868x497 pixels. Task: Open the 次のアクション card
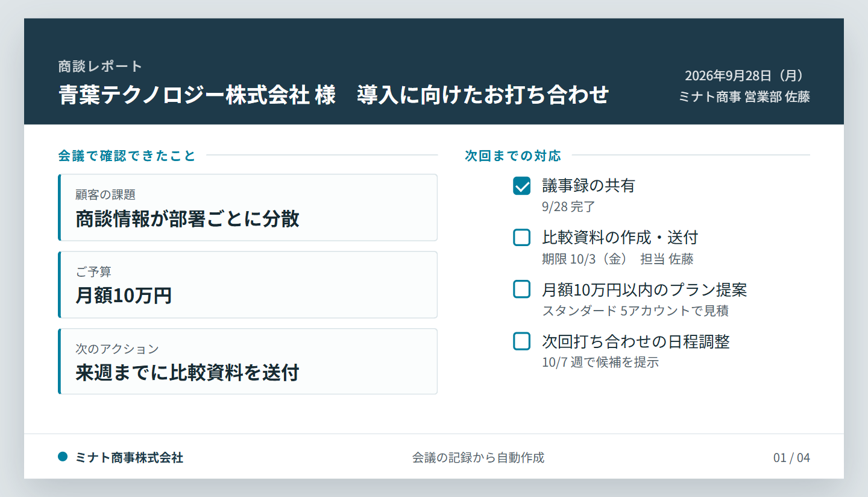click(248, 361)
